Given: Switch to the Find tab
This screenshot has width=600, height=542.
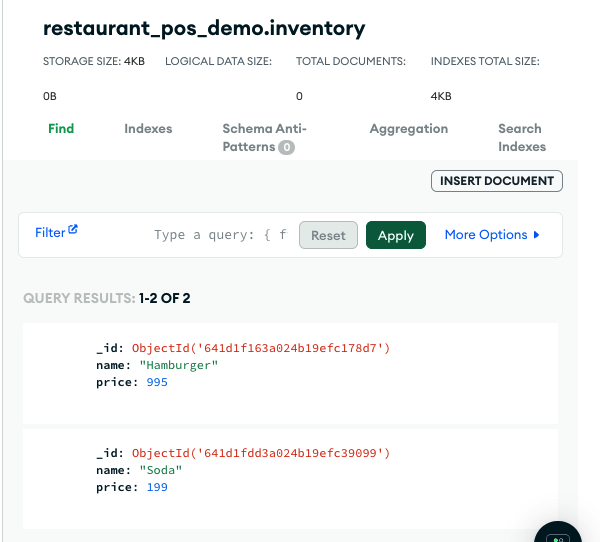Looking at the screenshot, I should tap(61, 129).
